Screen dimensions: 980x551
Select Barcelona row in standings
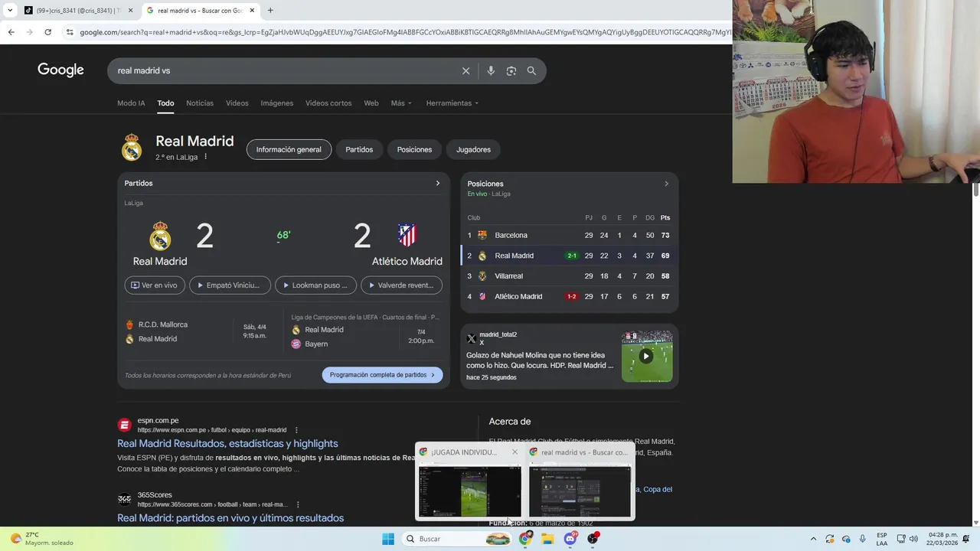pyautogui.click(x=569, y=235)
